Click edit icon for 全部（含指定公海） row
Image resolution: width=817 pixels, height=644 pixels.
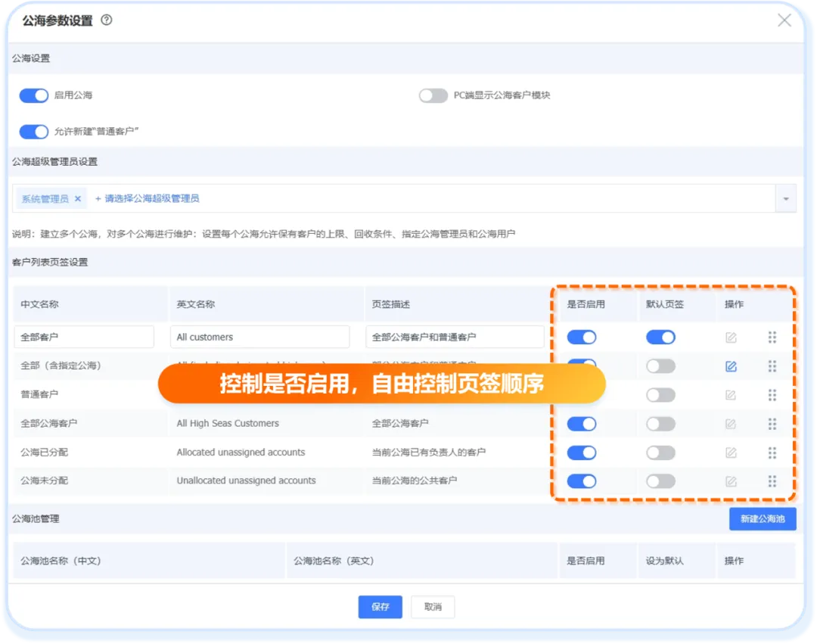tap(731, 366)
